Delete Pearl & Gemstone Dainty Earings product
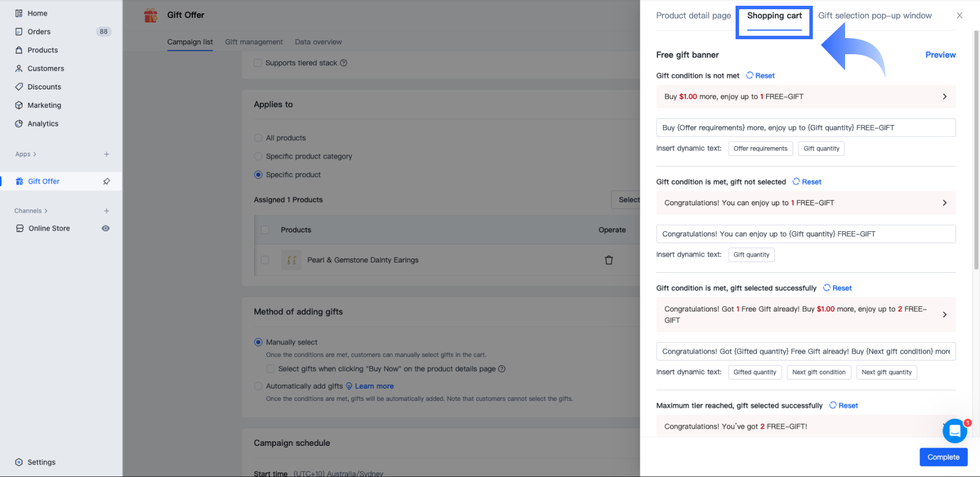 609,260
